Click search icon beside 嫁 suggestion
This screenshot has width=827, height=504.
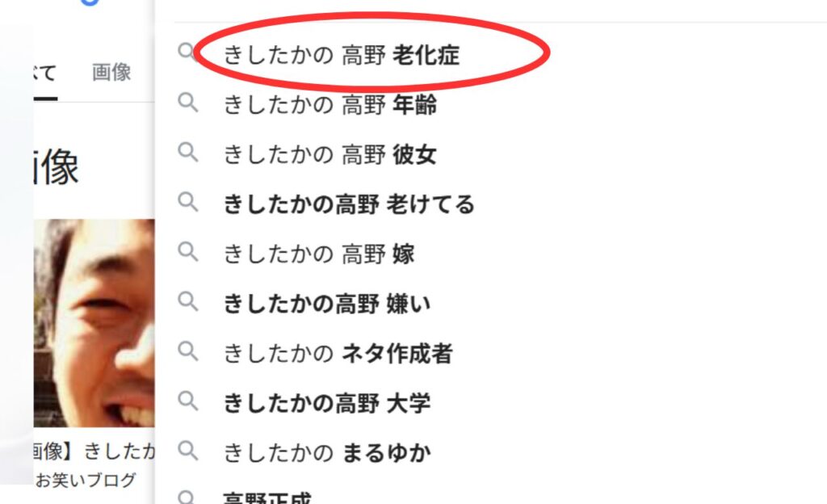[187, 251]
